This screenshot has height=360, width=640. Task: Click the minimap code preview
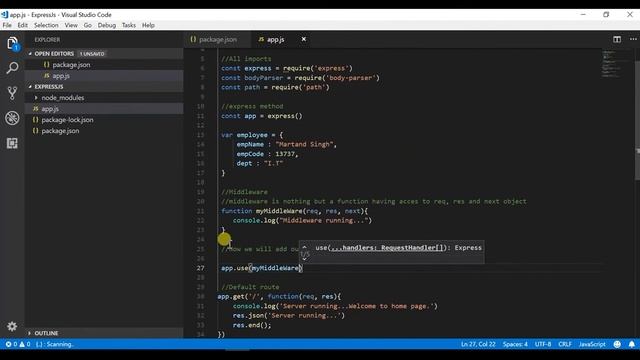[612, 64]
